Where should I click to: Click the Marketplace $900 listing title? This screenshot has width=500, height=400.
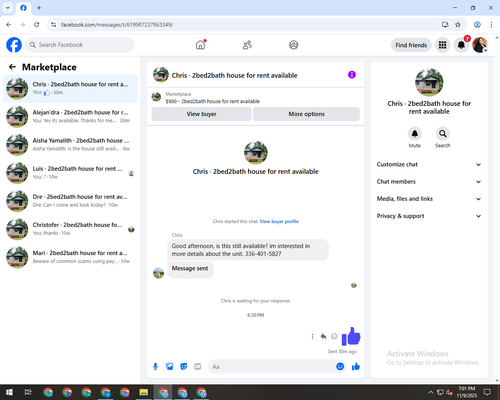[x=213, y=101]
